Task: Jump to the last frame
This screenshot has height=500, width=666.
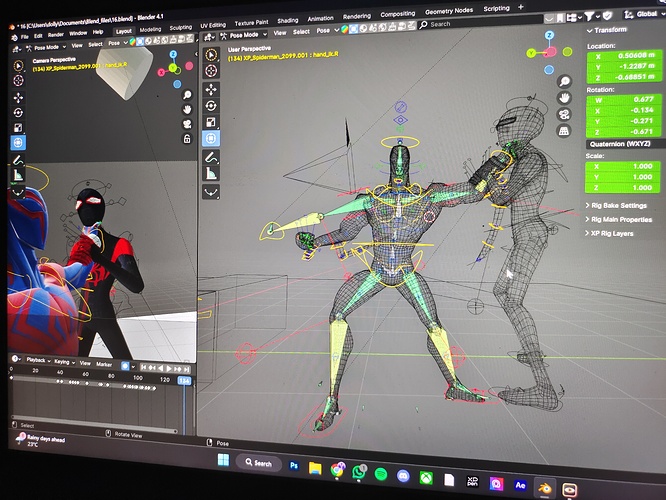Action: (186, 370)
